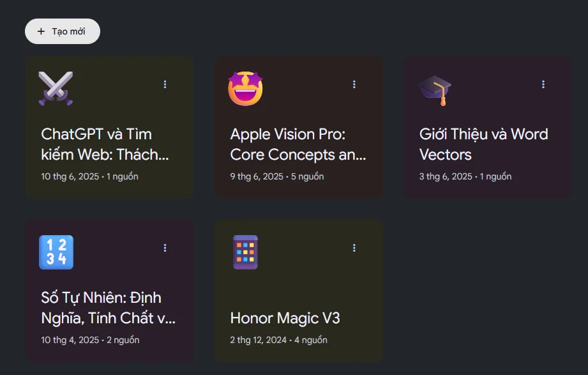This screenshot has width=588, height=375.
Task: Open Apple Vision Pro: Core Concepts title
Action: pyautogui.click(x=298, y=144)
